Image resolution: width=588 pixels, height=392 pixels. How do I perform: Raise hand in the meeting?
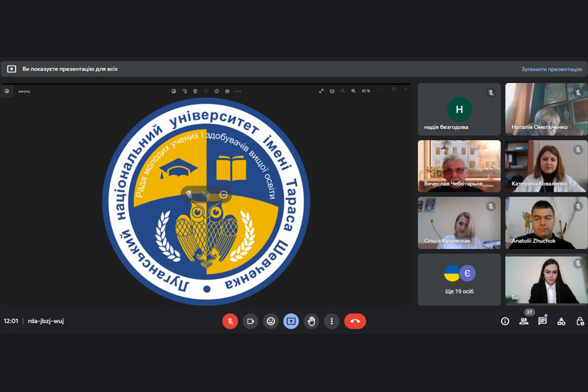point(312,321)
